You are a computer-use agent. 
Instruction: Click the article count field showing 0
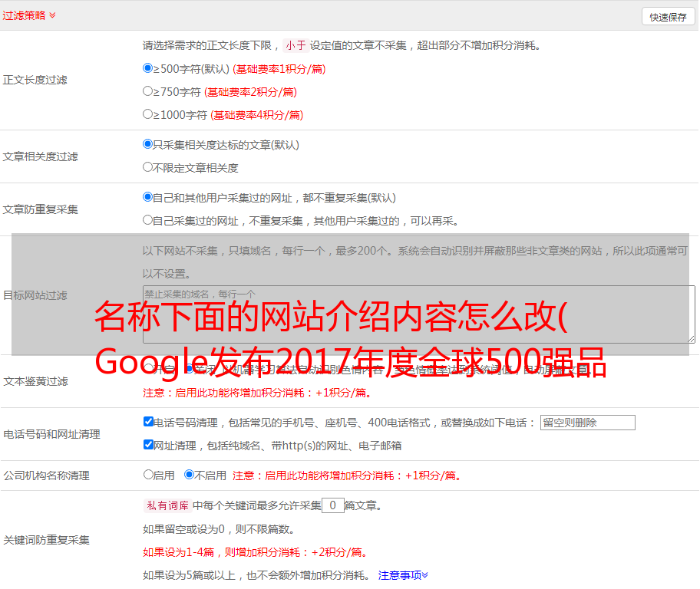click(x=333, y=505)
